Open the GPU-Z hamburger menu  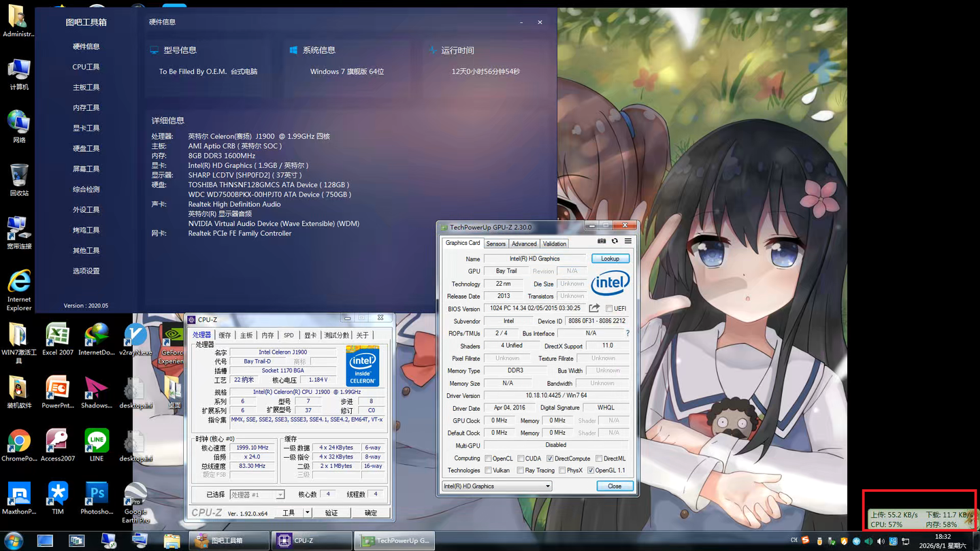(628, 241)
